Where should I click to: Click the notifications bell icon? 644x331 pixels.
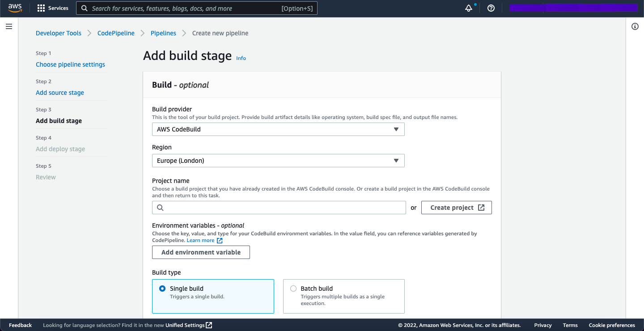[469, 8]
